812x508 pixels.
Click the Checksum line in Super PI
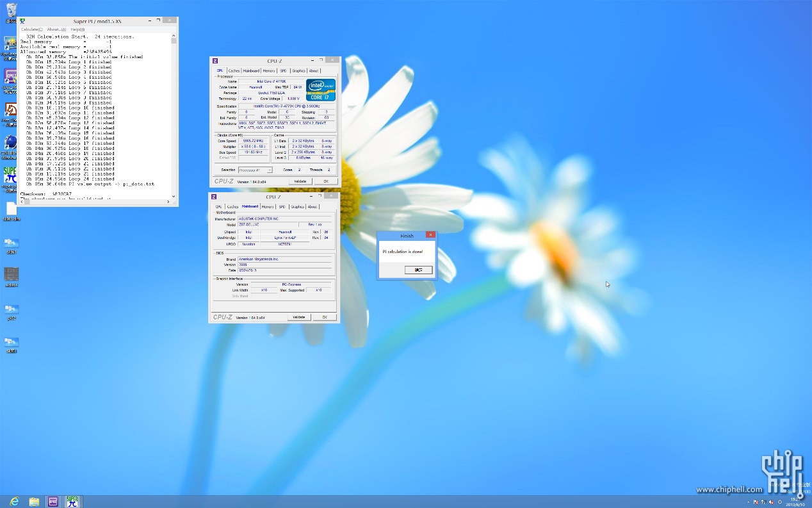point(46,193)
